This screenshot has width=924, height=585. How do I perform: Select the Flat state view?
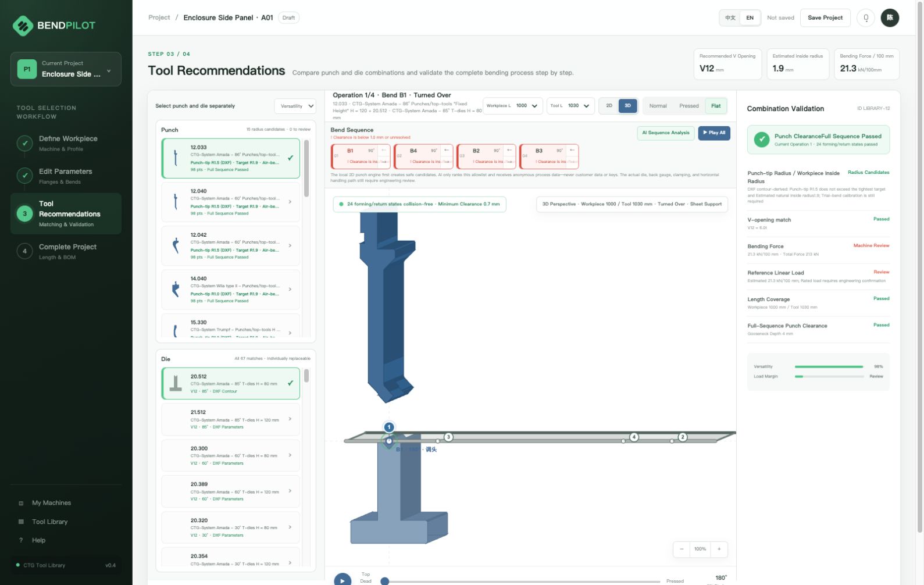click(x=716, y=106)
